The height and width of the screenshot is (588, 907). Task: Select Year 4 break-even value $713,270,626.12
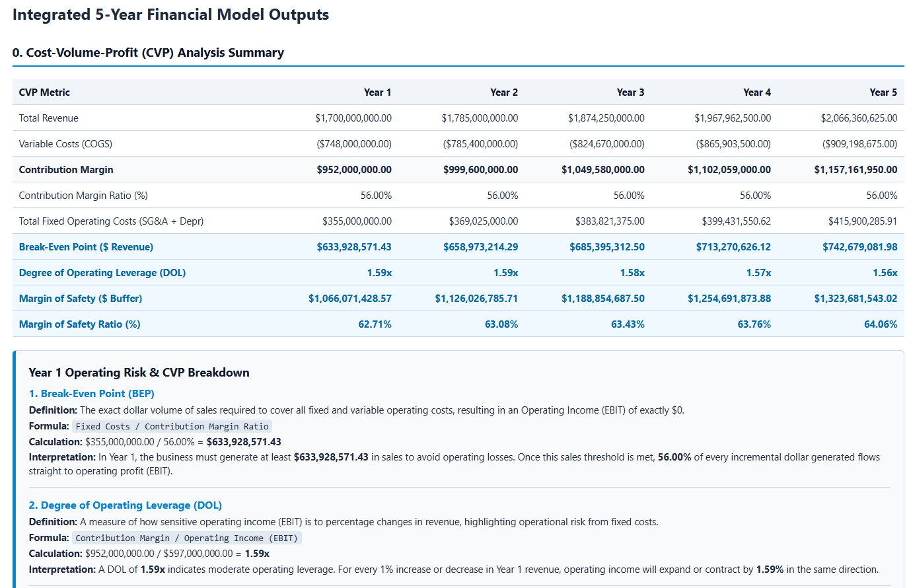tap(733, 247)
